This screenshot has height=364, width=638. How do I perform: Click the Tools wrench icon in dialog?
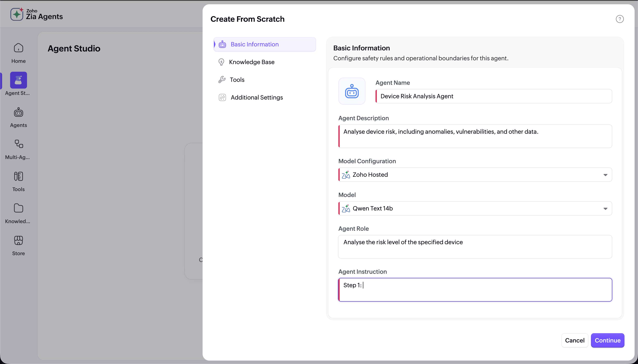[222, 80]
